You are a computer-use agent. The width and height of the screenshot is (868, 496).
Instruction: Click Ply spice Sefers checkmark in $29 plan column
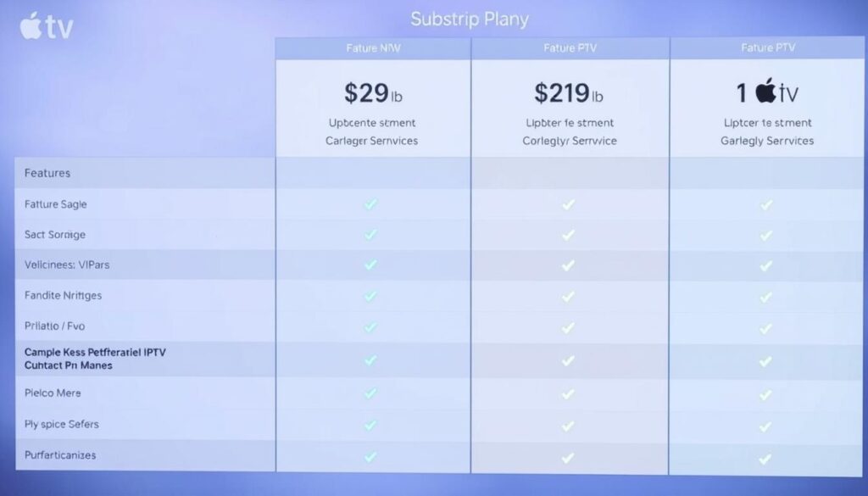370,424
